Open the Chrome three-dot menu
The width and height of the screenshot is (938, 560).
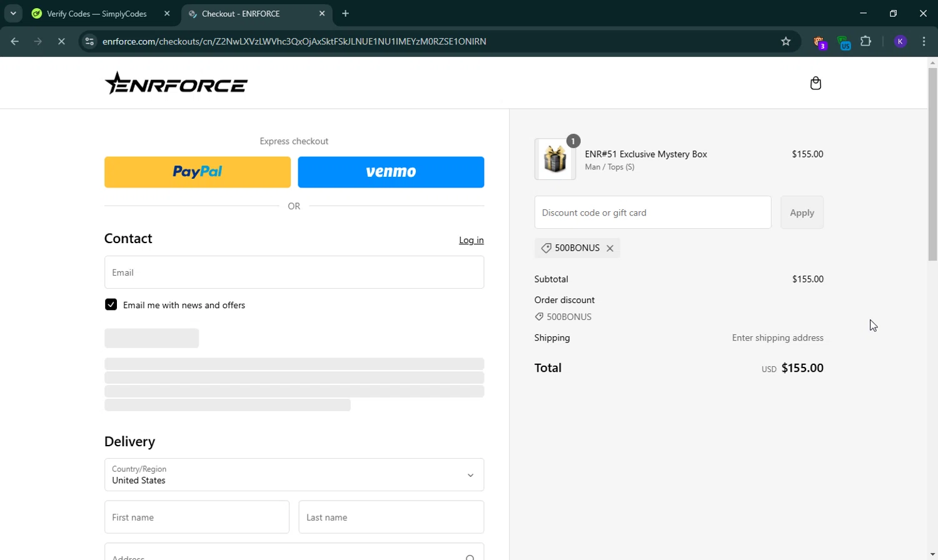coord(924,41)
